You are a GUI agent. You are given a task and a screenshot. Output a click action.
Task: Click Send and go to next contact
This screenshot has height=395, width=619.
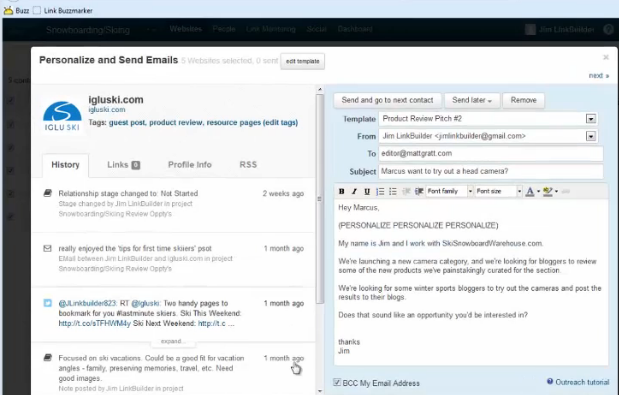pyautogui.click(x=387, y=100)
